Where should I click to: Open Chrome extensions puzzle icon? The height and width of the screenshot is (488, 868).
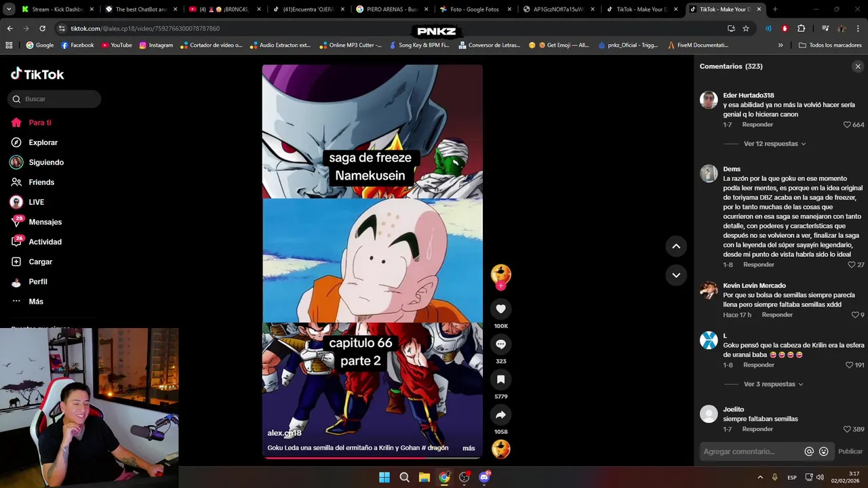[x=801, y=28]
